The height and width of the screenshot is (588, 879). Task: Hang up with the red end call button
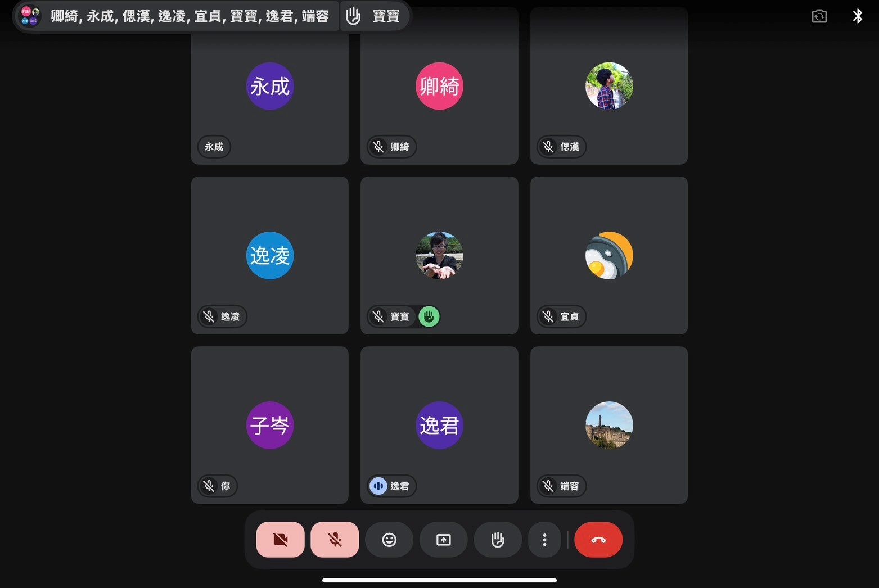tap(598, 540)
